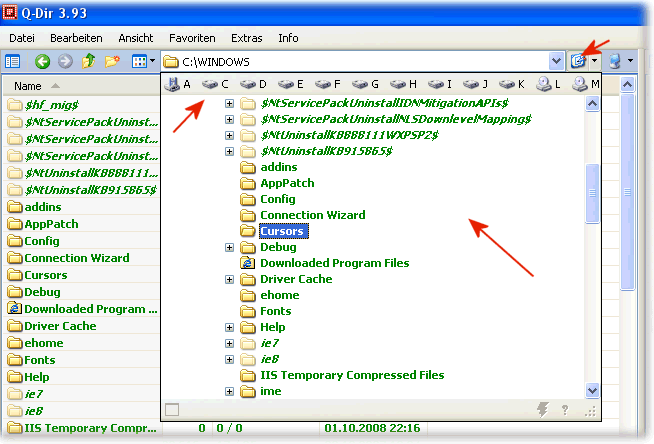This screenshot has height=444, width=654.
Task: Expand $NtServicePackUninstallNLSDownlevelMapping$ tree node
Action: pos(229,120)
